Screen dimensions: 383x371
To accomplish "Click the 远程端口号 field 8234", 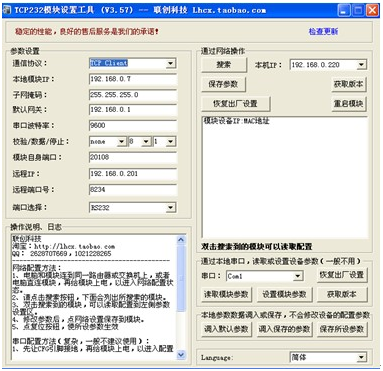I will (133, 190).
